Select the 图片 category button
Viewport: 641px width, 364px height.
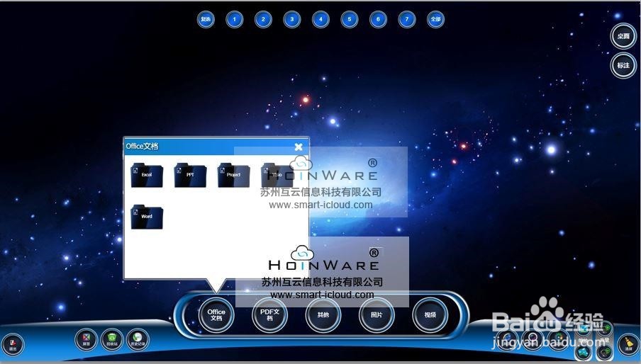377,315
